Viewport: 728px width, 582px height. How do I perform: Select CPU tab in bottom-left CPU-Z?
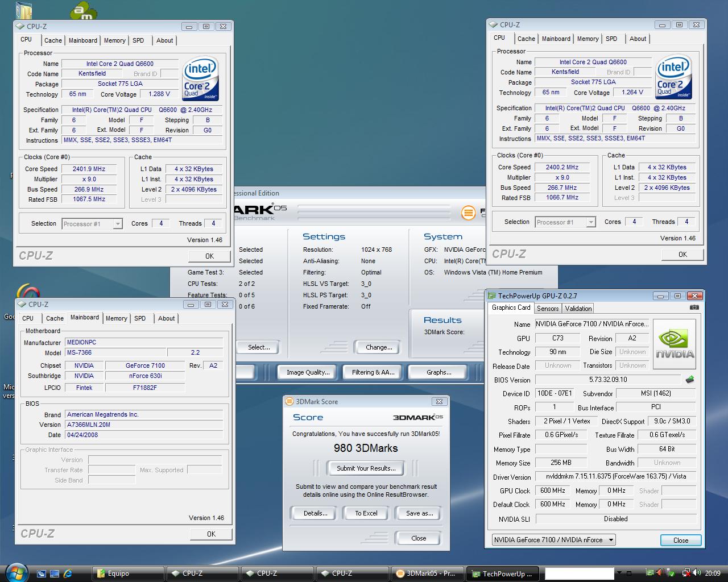(28, 318)
